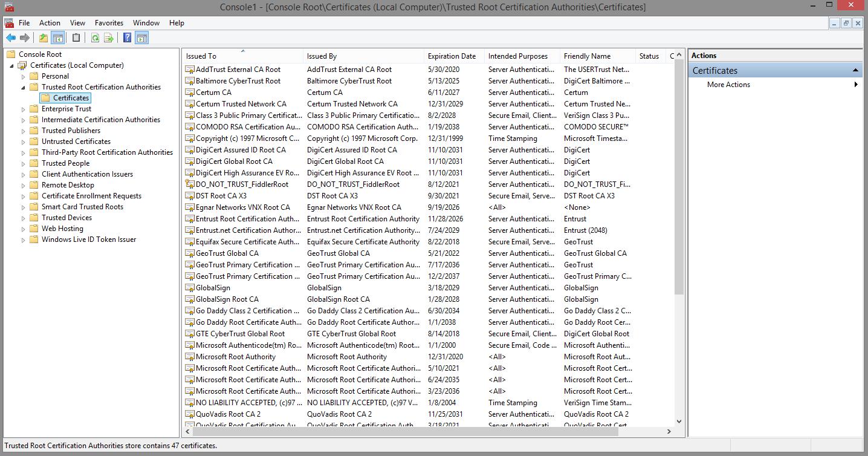
Task: Open the Action menu
Action: click(50, 23)
